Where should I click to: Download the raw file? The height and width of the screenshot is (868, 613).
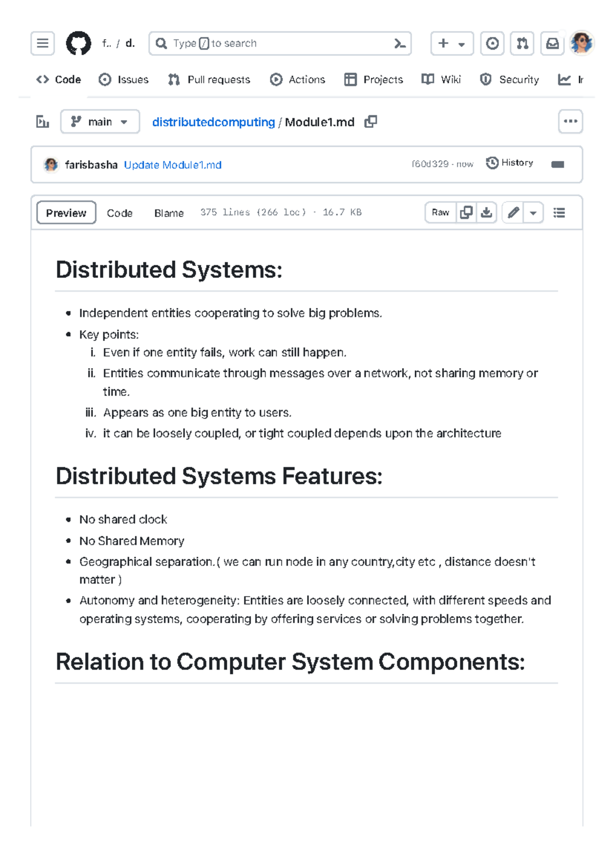pos(487,213)
